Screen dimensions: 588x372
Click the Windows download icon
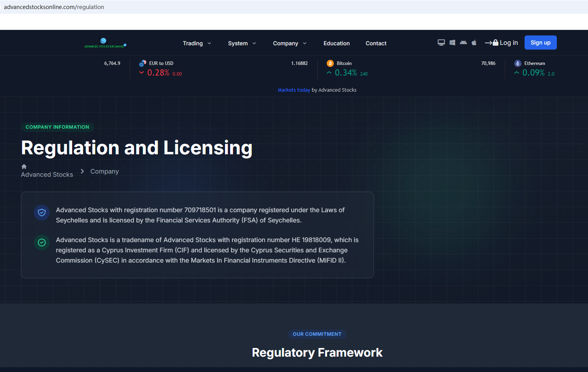click(452, 43)
